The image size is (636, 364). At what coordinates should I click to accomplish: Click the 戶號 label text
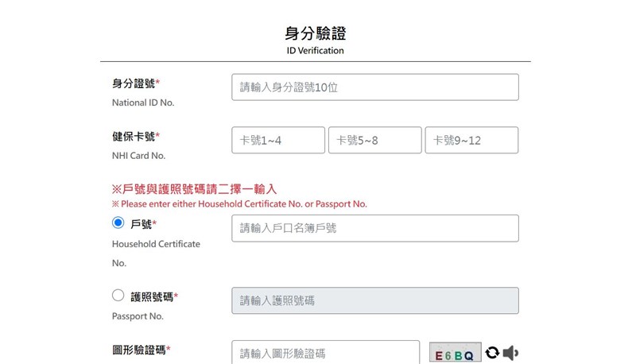click(x=144, y=224)
